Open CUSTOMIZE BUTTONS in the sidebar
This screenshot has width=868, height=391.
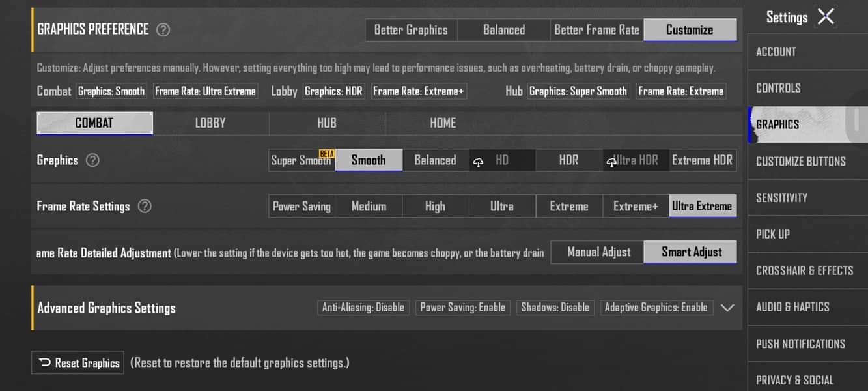[x=808, y=162]
